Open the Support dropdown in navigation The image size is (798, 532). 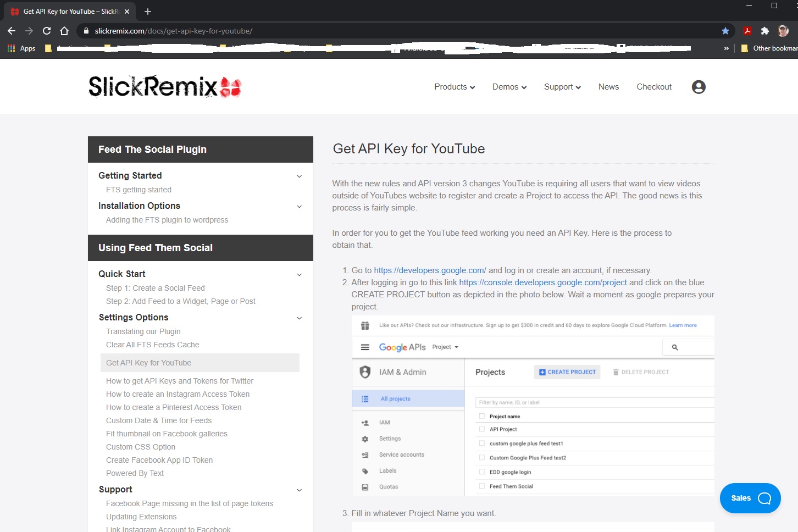point(562,87)
